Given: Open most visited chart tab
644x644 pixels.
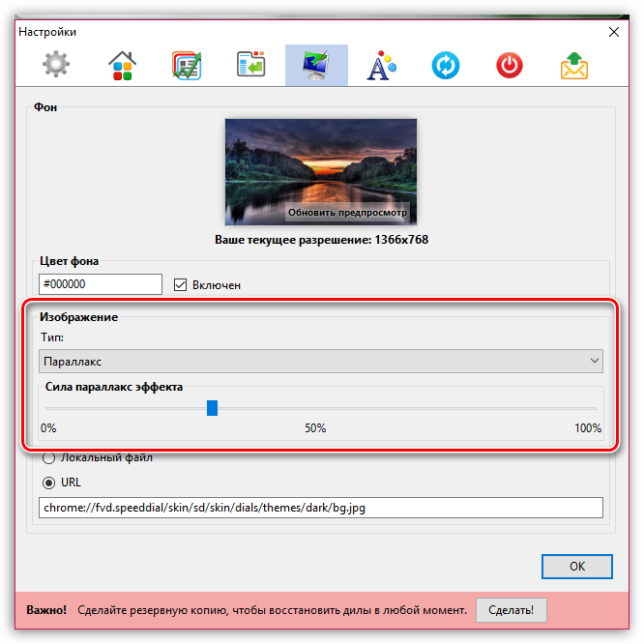Looking at the screenshot, I should click(187, 65).
